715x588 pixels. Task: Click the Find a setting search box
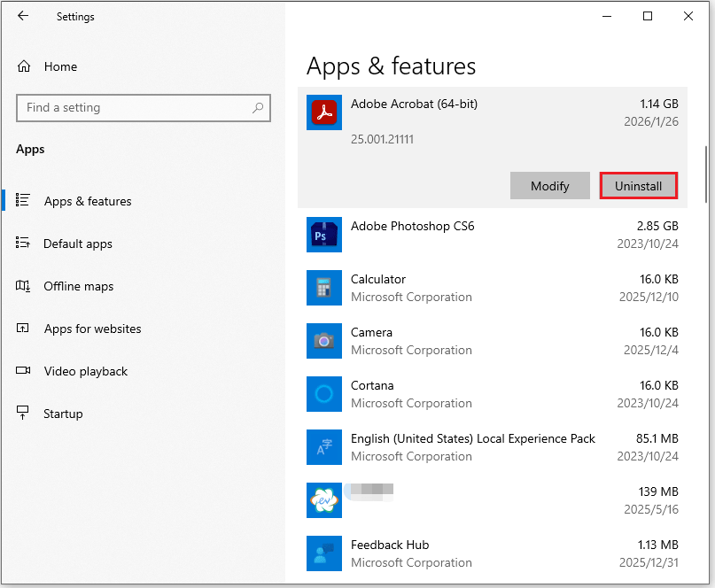pos(144,107)
